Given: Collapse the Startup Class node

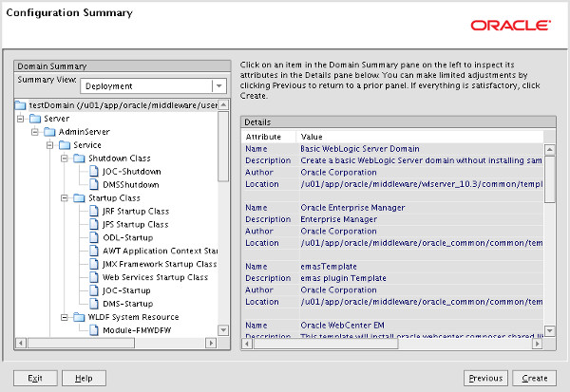Looking at the screenshot, I should (65, 198).
